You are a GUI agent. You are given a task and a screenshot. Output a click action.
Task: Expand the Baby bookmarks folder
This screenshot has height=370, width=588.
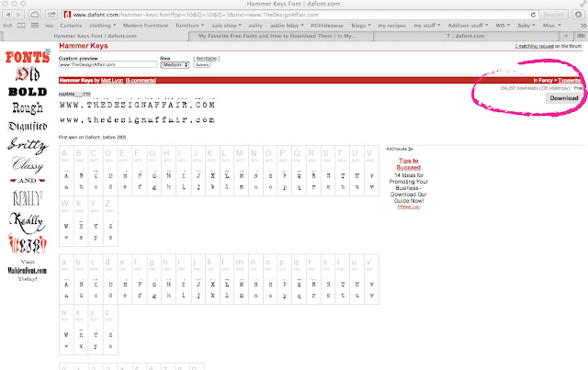pyautogui.click(x=526, y=26)
